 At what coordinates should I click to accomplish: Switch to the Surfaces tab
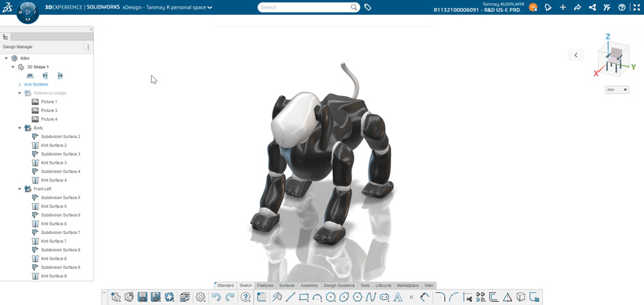pyautogui.click(x=287, y=286)
